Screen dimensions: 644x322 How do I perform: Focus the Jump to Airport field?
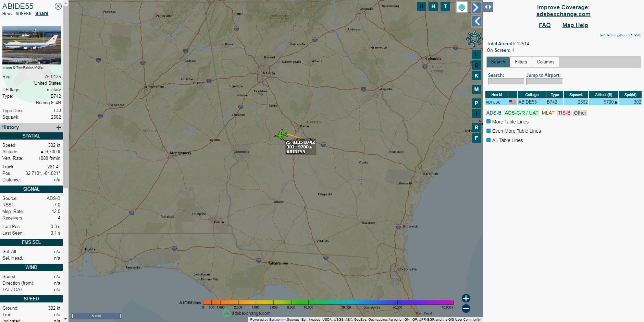pos(544,81)
